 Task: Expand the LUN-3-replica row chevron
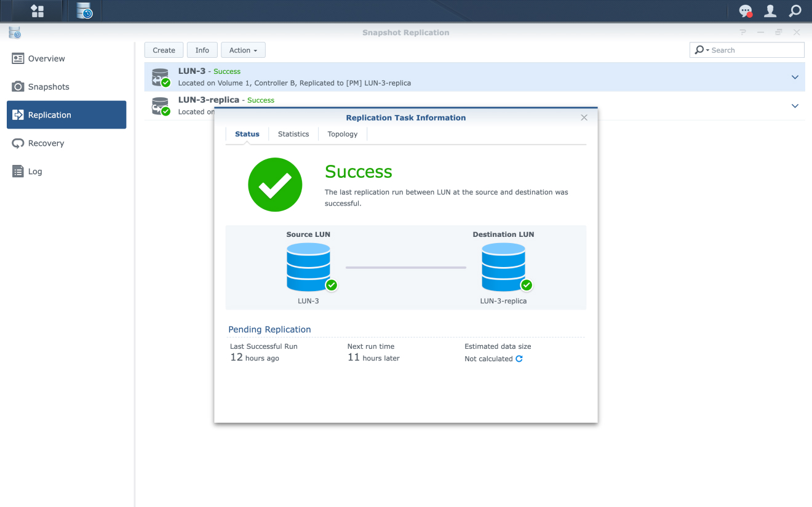tap(795, 106)
